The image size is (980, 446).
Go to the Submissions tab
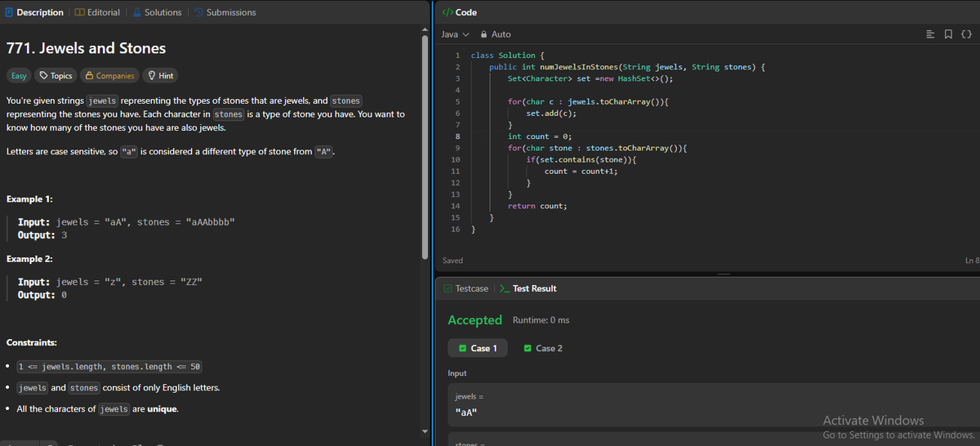(225, 12)
